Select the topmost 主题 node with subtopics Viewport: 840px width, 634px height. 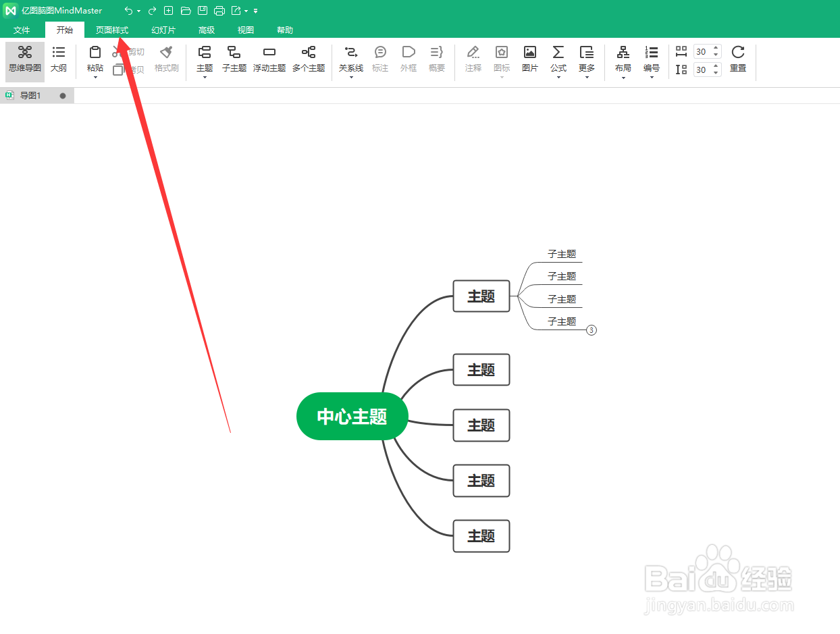[x=481, y=296]
